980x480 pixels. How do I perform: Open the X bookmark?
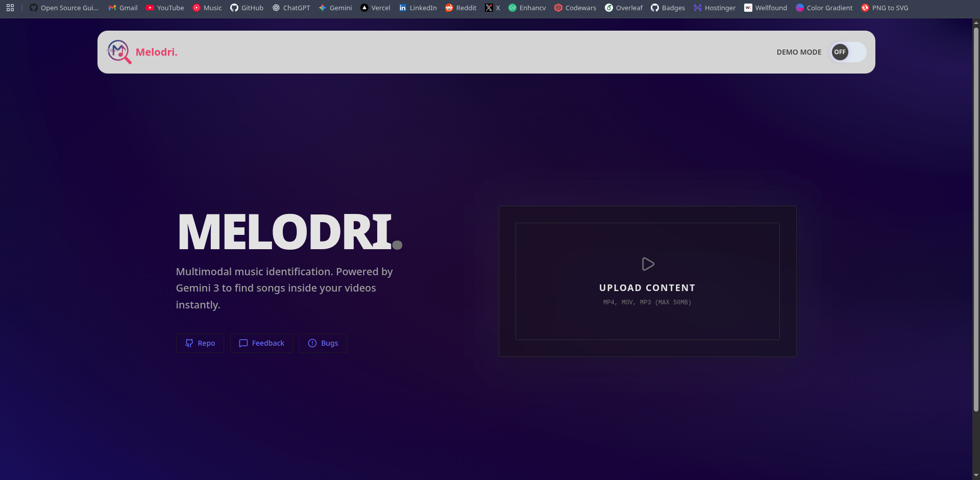[x=493, y=8]
